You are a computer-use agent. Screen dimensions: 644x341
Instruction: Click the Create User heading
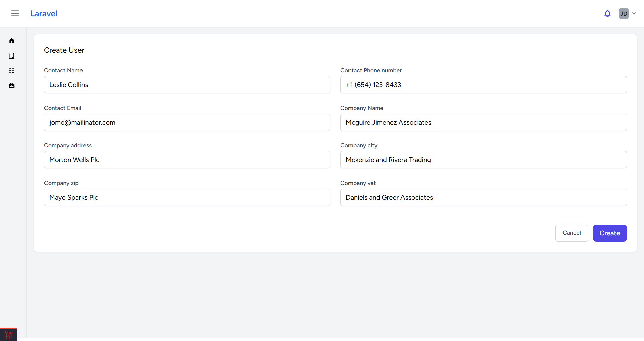(x=64, y=50)
